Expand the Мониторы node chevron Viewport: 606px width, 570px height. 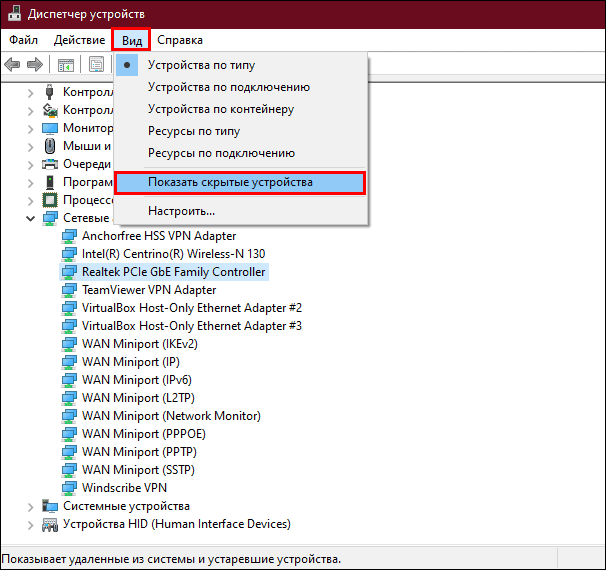click(31, 129)
